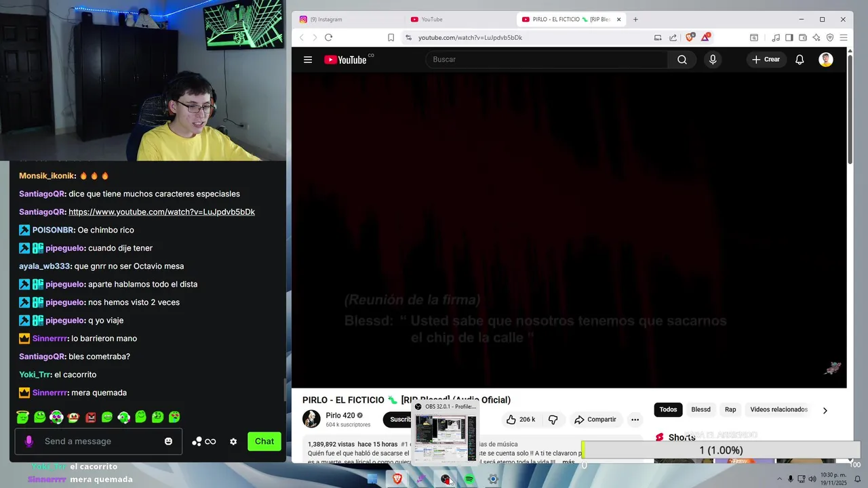
Task: Dislike the video with thumbs-down button
Action: [x=553, y=420]
